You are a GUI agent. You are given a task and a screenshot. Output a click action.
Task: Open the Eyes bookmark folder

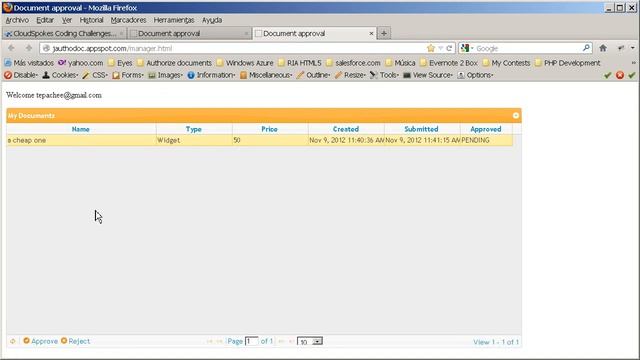(120, 63)
